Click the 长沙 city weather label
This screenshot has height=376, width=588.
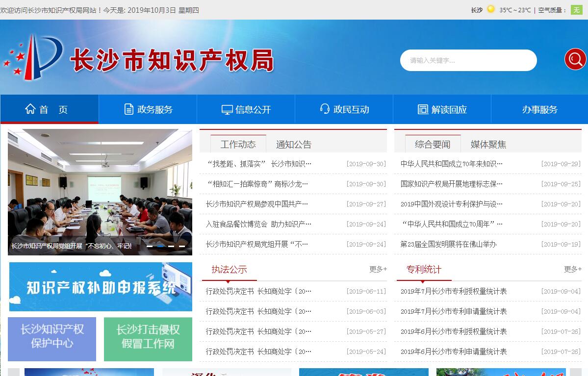pyautogui.click(x=477, y=10)
